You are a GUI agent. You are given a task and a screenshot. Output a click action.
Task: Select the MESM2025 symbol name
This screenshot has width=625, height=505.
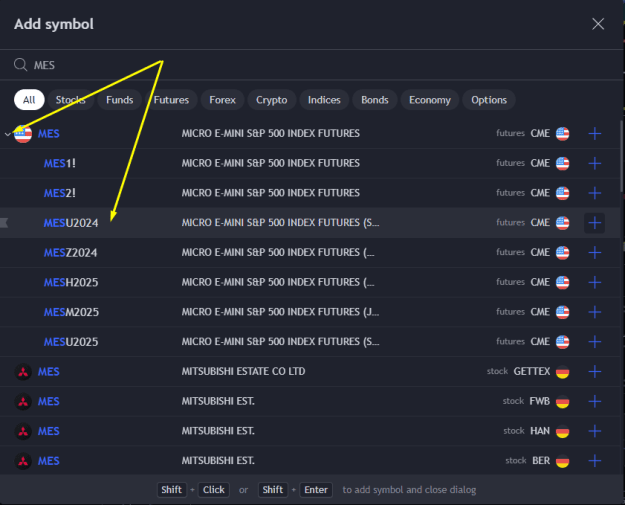point(71,312)
